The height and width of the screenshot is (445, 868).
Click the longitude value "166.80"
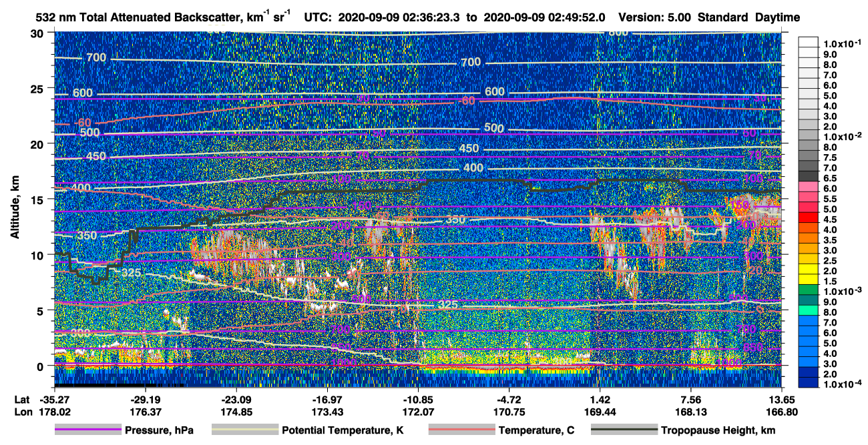click(782, 412)
